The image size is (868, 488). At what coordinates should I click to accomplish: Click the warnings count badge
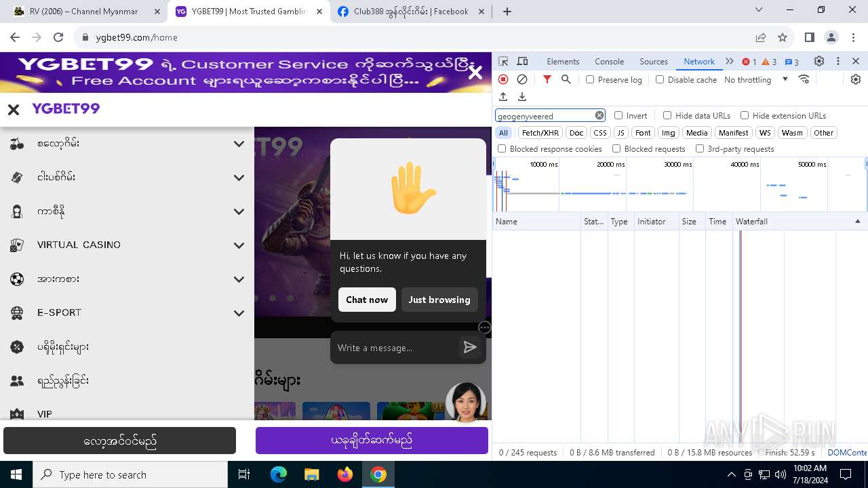click(769, 62)
